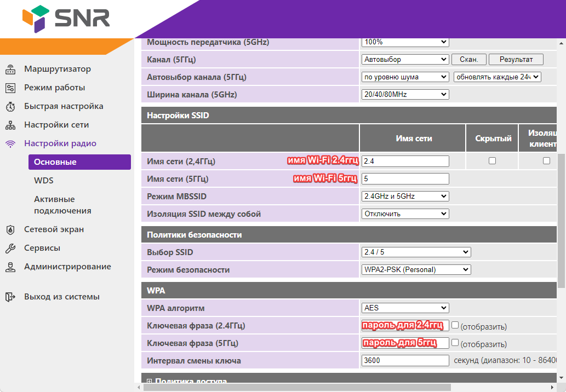566x392 pixels.
Task: Click the Настройки SSID section header
Action: (x=348, y=116)
